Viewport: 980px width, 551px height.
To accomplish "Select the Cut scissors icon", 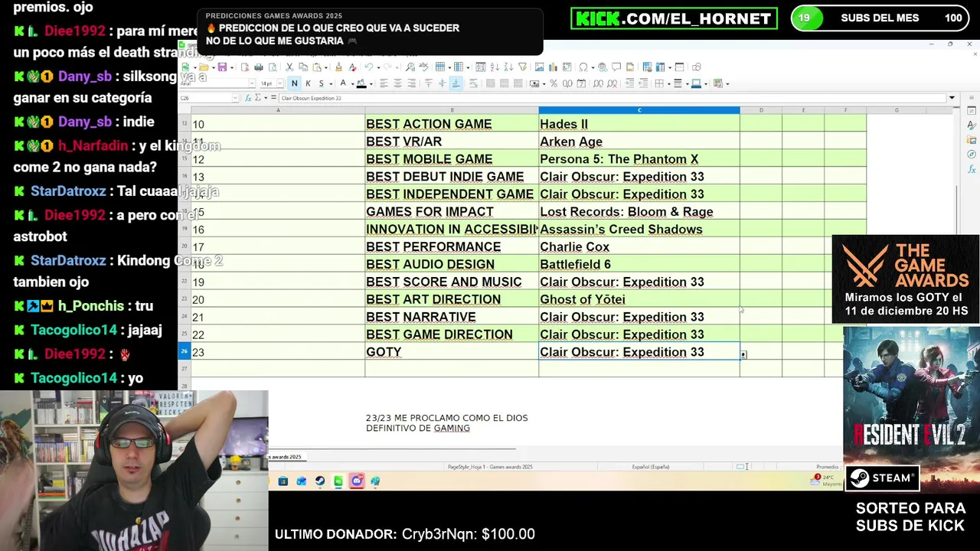I will (289, 67).
